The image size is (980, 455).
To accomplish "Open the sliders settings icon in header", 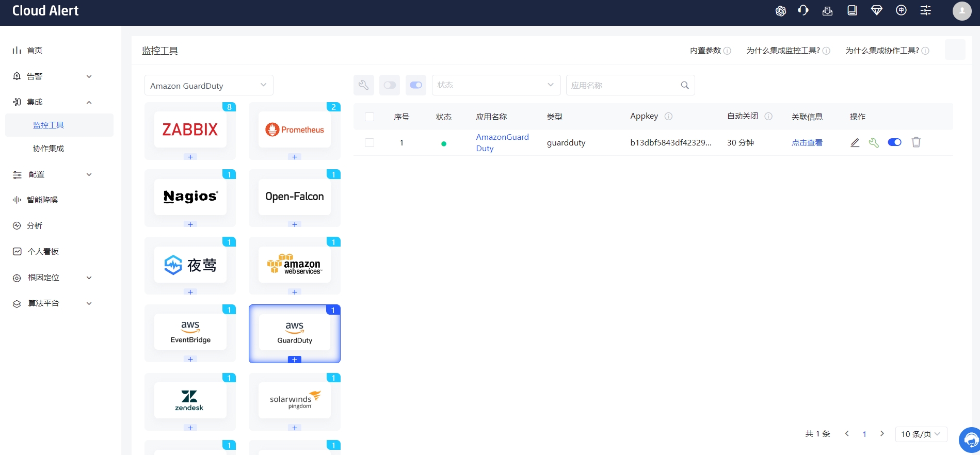I will (925, 10).
